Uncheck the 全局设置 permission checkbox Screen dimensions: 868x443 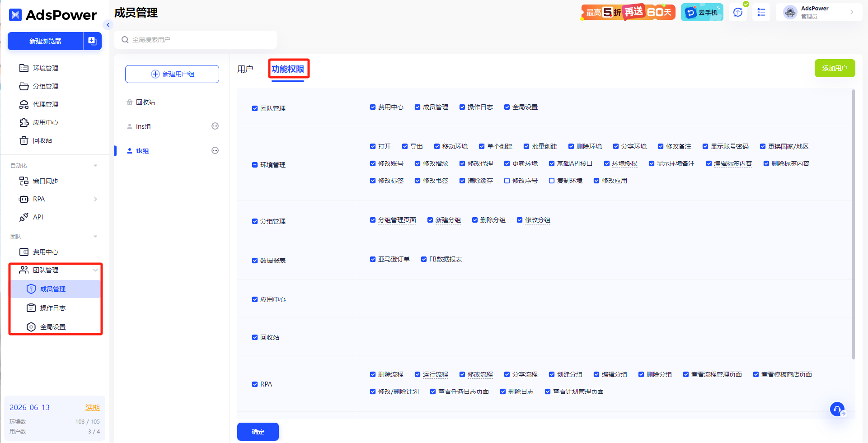[x=507, y=107]
